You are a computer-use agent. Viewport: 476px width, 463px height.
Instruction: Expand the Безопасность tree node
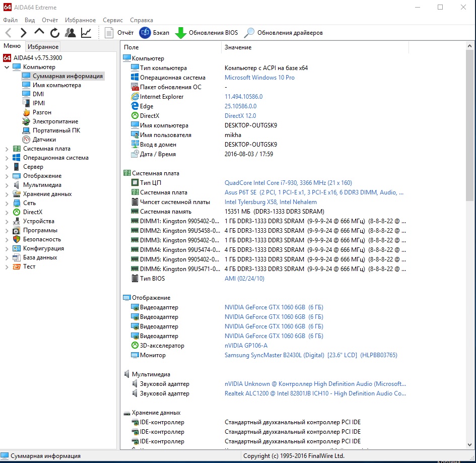pos(7,240)
